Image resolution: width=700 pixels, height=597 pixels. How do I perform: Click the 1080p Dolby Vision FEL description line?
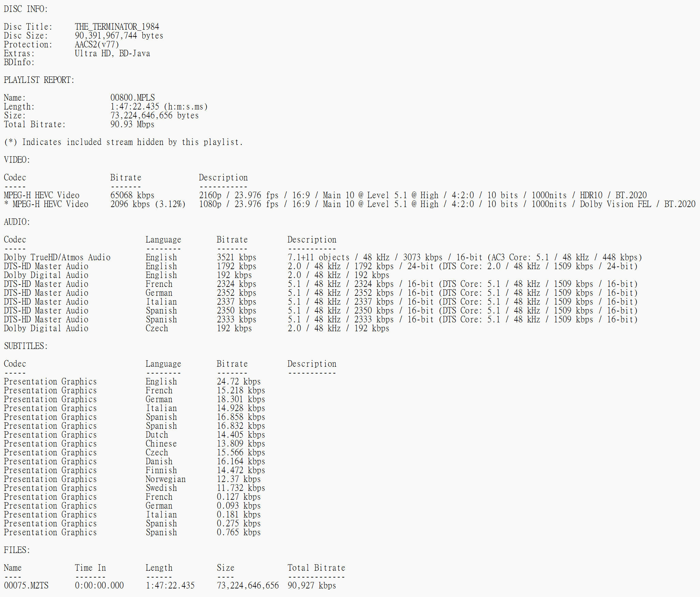point(447,204)
